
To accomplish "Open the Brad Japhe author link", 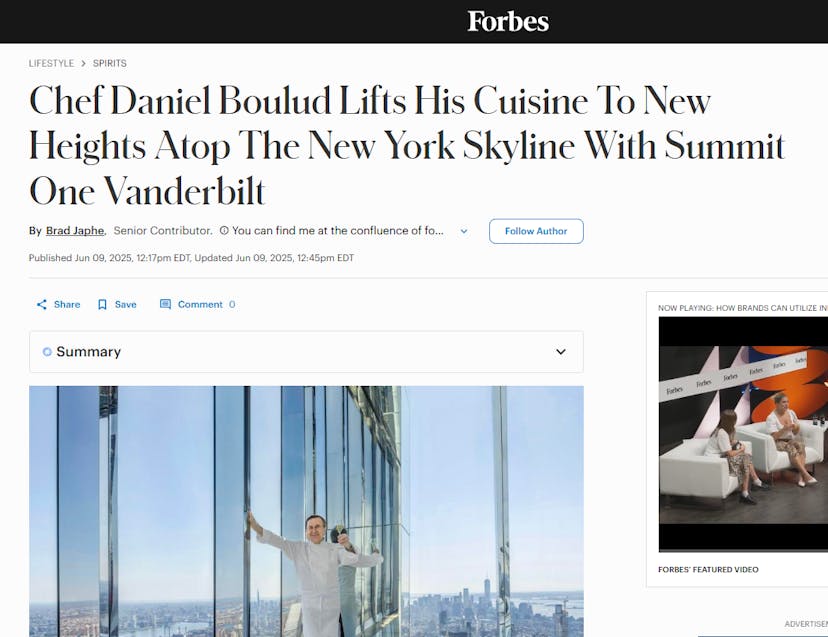I will click(75, 231).
